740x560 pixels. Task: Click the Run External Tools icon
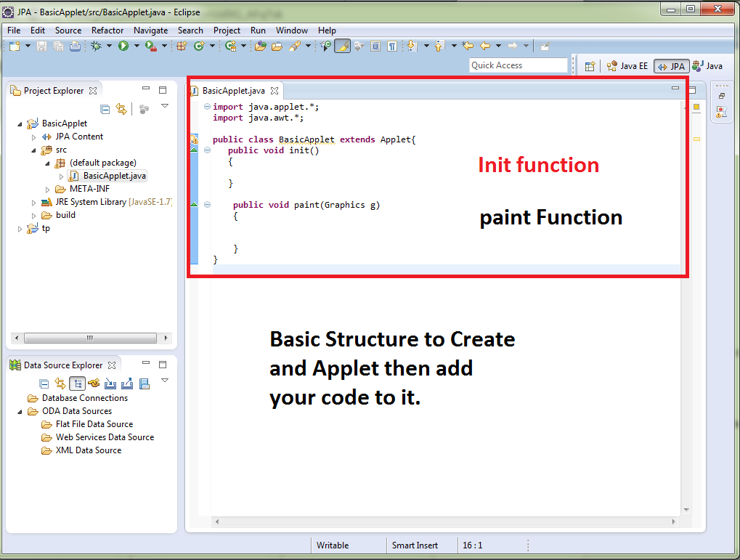point(151,46)
